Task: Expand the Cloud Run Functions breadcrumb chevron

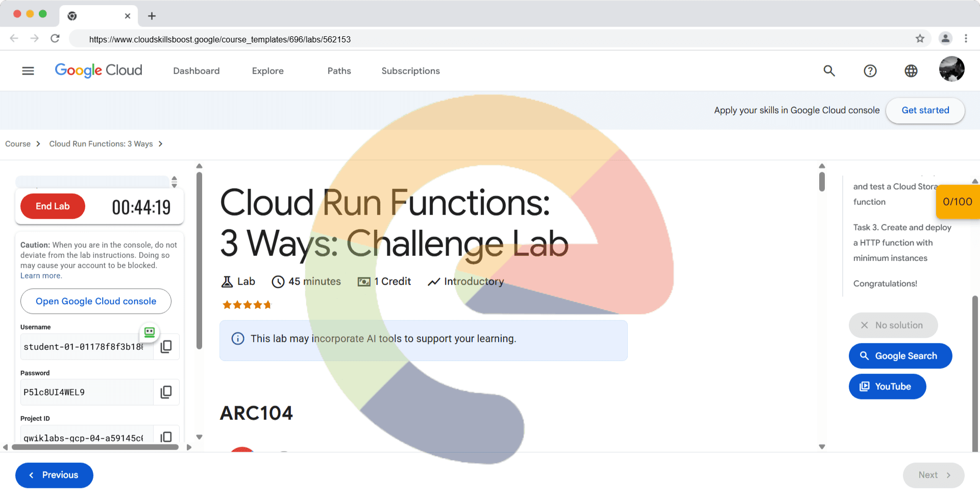Action: [x=160, y=144]
